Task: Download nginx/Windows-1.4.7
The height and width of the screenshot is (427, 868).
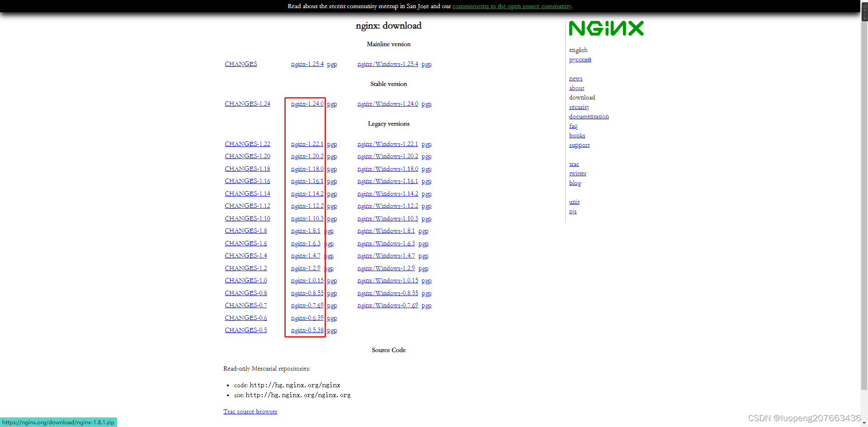Action: pos(386,256)
